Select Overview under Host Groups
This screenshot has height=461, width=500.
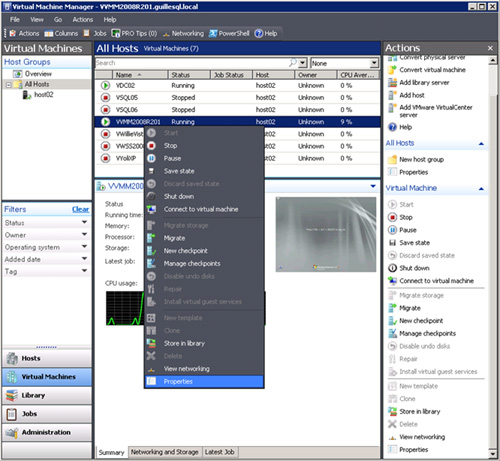pyautogui.click(x=38, y=74)
